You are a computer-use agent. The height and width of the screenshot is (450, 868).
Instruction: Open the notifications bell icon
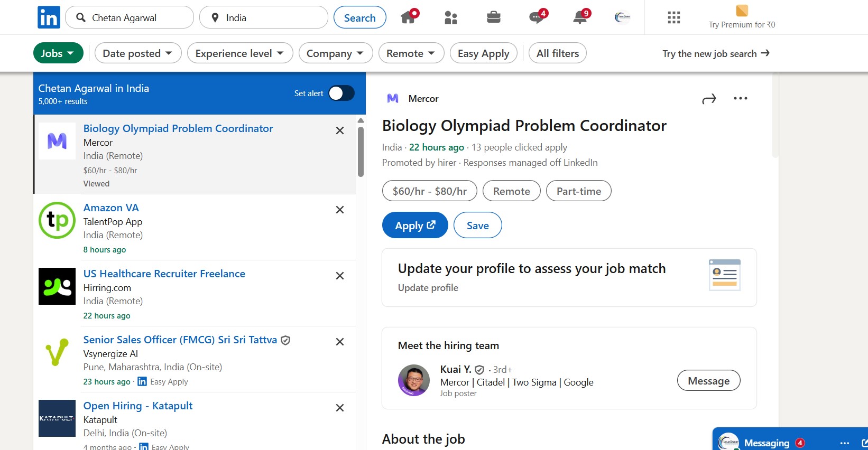580,18
